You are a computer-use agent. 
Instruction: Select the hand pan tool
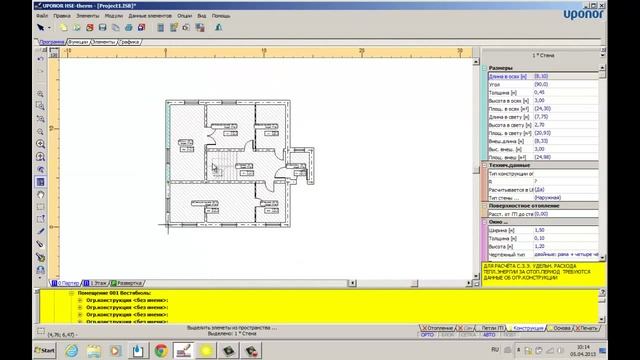coord(40,195)
